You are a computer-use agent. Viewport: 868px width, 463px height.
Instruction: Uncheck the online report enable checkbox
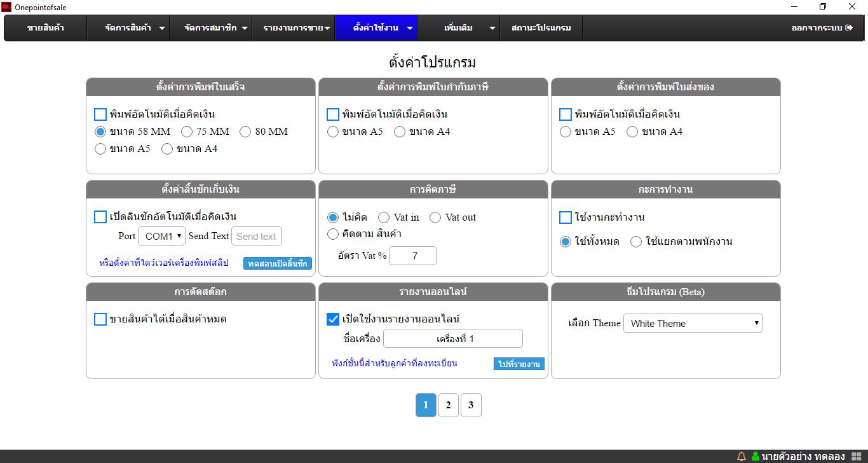click(333, 319)
